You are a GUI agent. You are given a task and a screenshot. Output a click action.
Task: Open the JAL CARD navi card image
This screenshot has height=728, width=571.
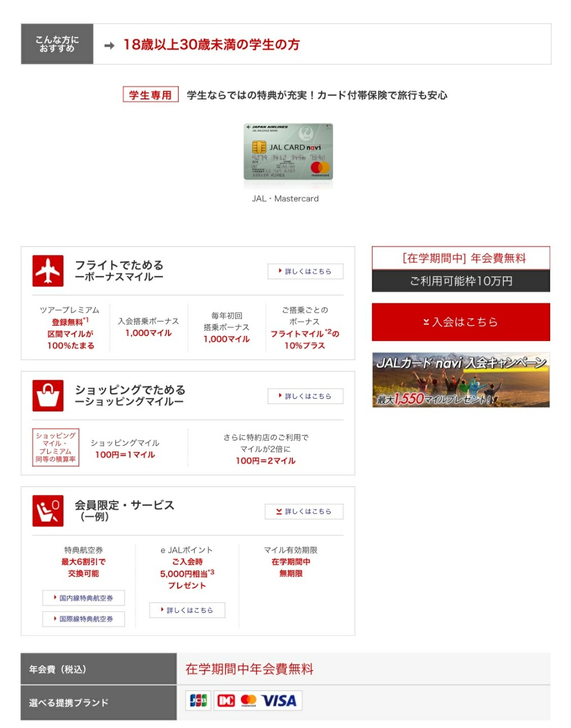[x=288, y=152]
